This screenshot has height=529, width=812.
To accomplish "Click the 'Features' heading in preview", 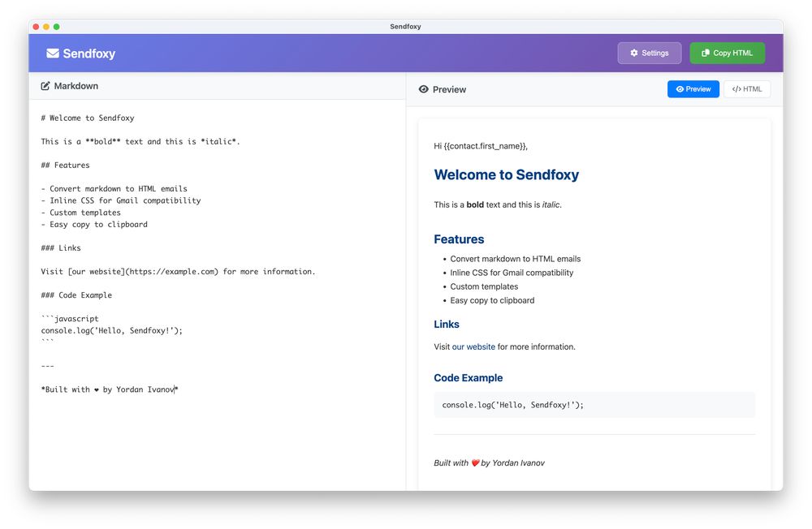I will [459, 239].
